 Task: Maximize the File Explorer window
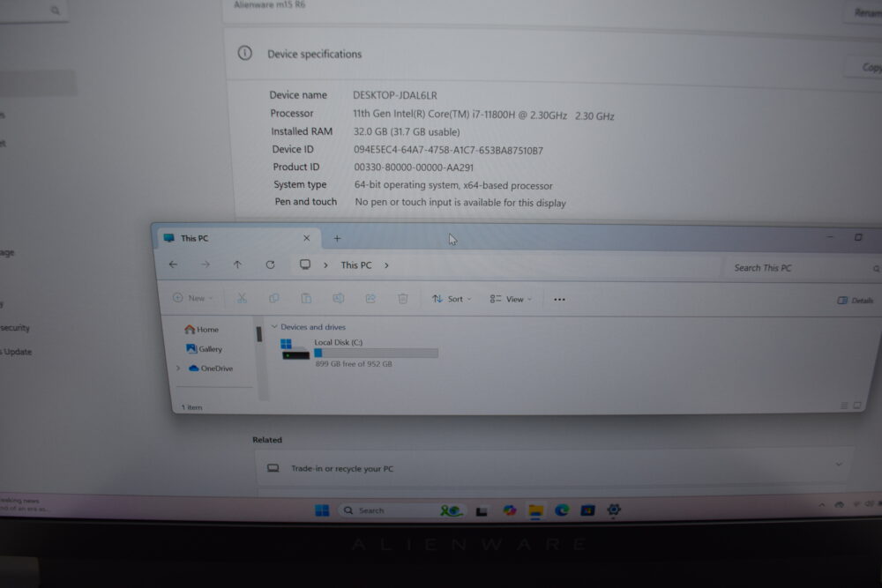click(858, 237)
